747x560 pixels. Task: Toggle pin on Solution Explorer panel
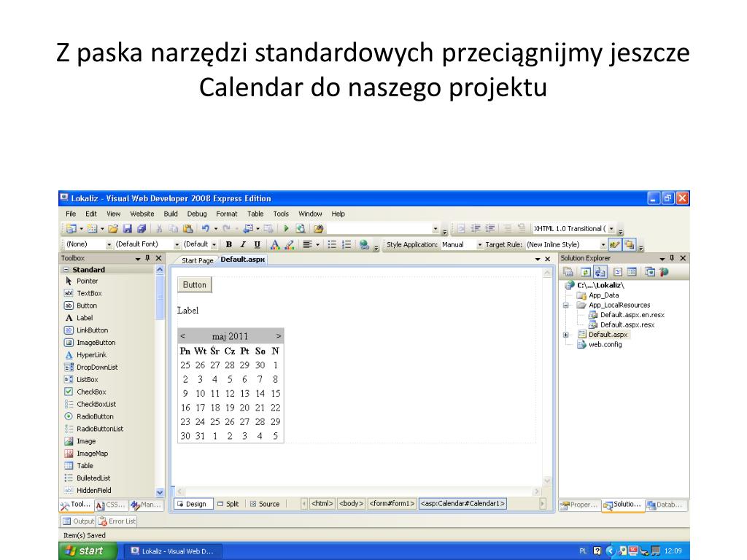[x=672, y=258]
